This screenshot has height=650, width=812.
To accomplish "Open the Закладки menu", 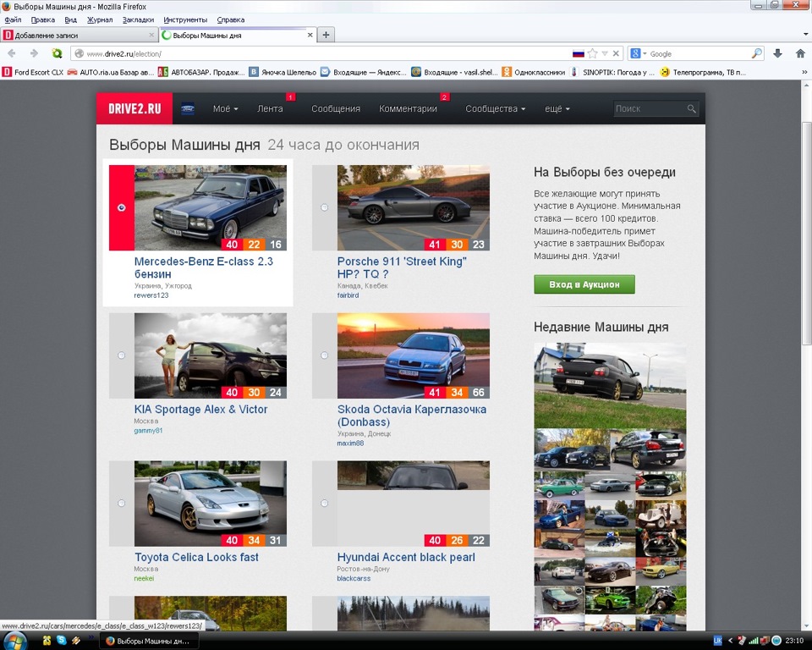I will pyautogui.click(x=138, y=19).
